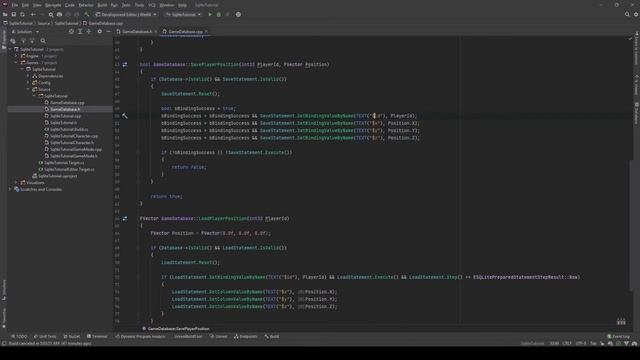Open the File menu
640x360 pixels.
[15, 5]
